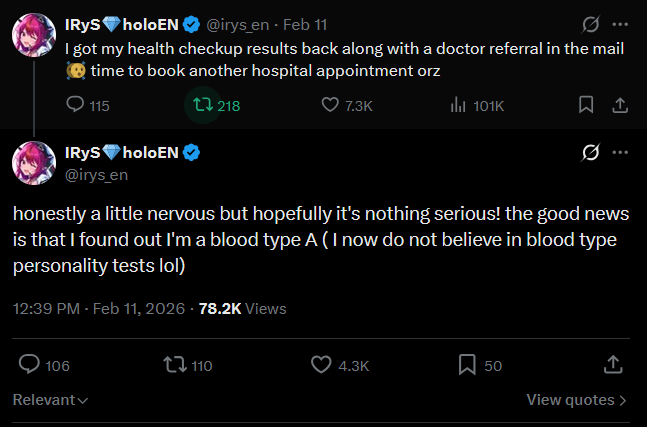647x427 pixels.
Task: Share the first tweet via upload icon
Action: point(620,105)
